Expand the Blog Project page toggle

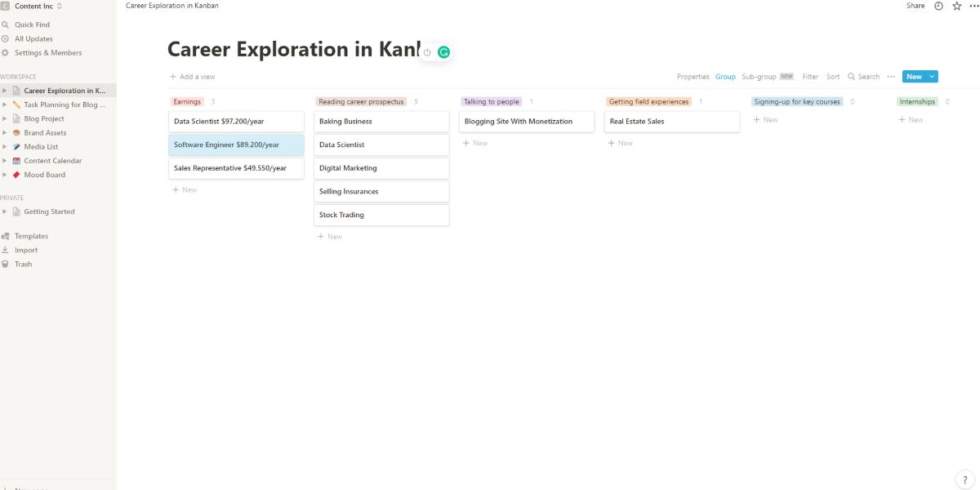pos(5,118)
